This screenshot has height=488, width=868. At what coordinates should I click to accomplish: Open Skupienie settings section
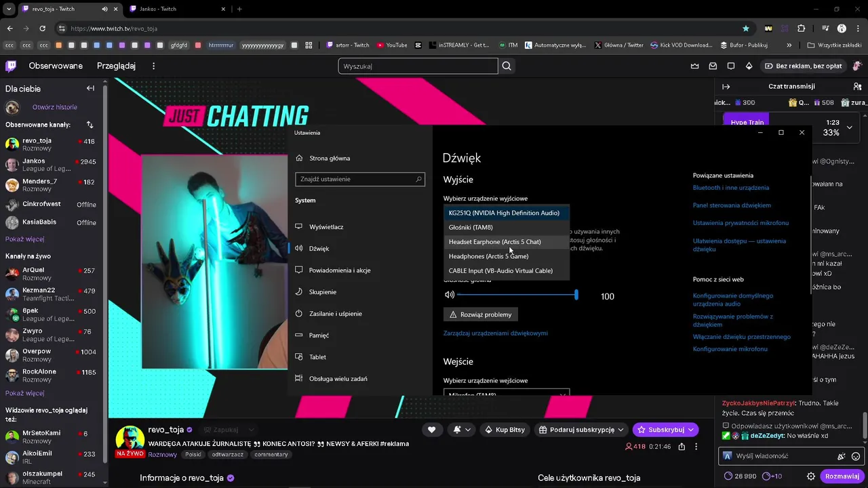(323, 291)
